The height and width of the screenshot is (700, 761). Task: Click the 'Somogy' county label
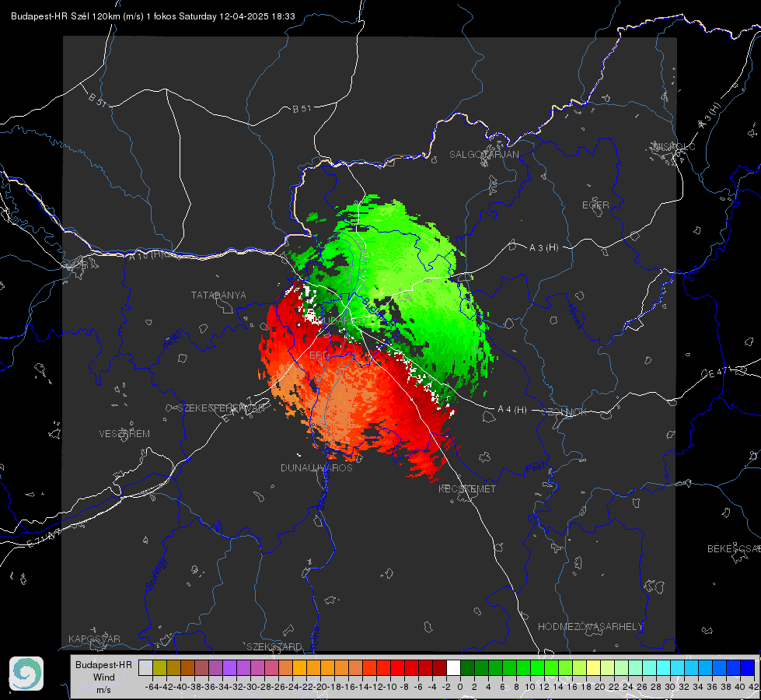tap(155, 574)
